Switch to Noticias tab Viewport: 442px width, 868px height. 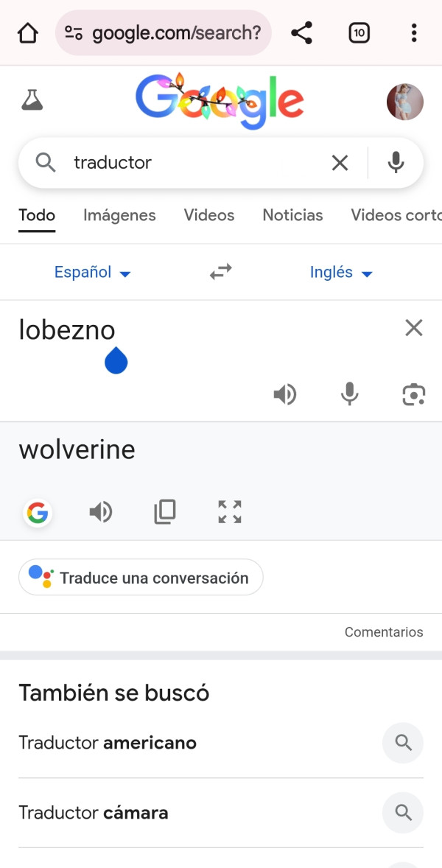tap(292, 215)
